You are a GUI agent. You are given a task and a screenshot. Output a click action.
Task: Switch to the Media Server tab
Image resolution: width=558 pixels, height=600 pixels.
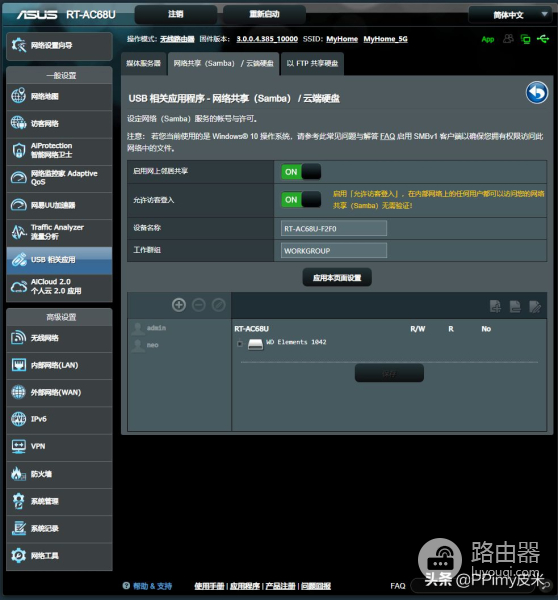point(144,64)
